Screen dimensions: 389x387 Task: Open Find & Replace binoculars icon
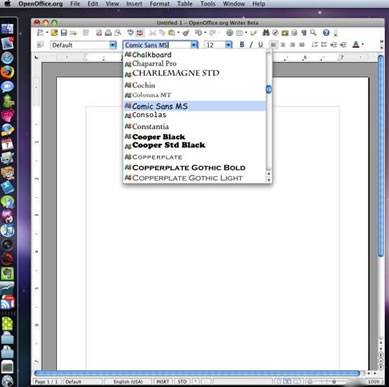(x=266, y=33)
